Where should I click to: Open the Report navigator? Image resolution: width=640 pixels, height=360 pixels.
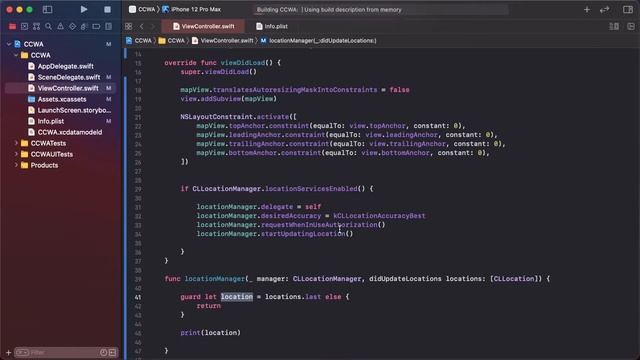coord(109,27)
